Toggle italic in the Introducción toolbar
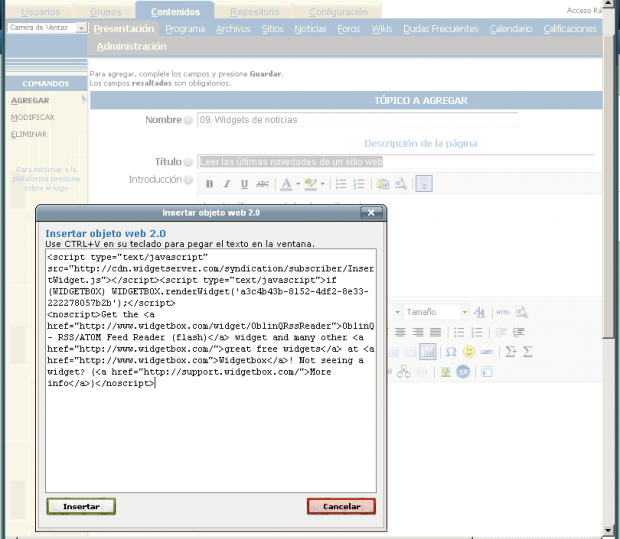The height and width of the screenshot is (539, 620). [x=227, y=184]
